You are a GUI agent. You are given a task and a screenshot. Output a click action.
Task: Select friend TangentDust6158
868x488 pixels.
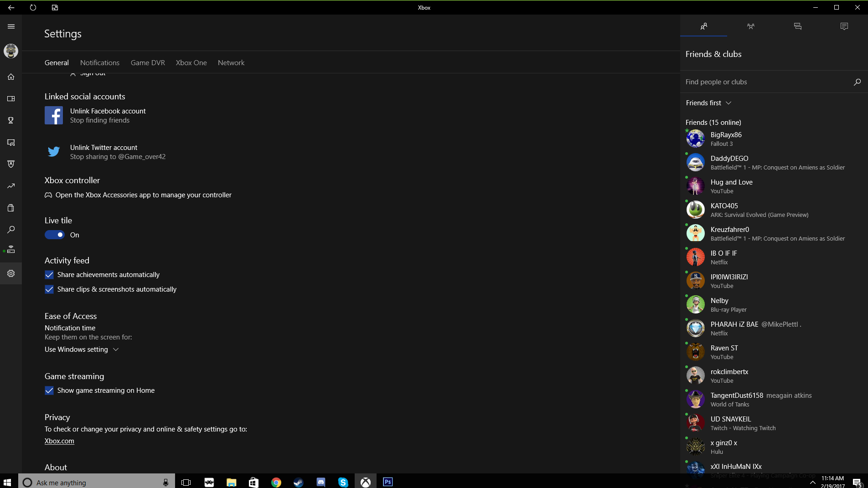(x=774, y=399)
